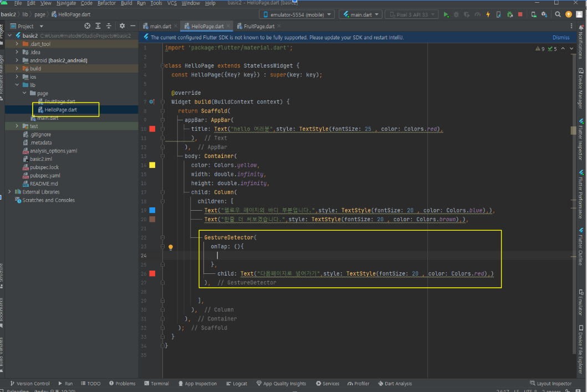Jump to next highlighted error arrow
587x392 pixels.
click(571, 49)
